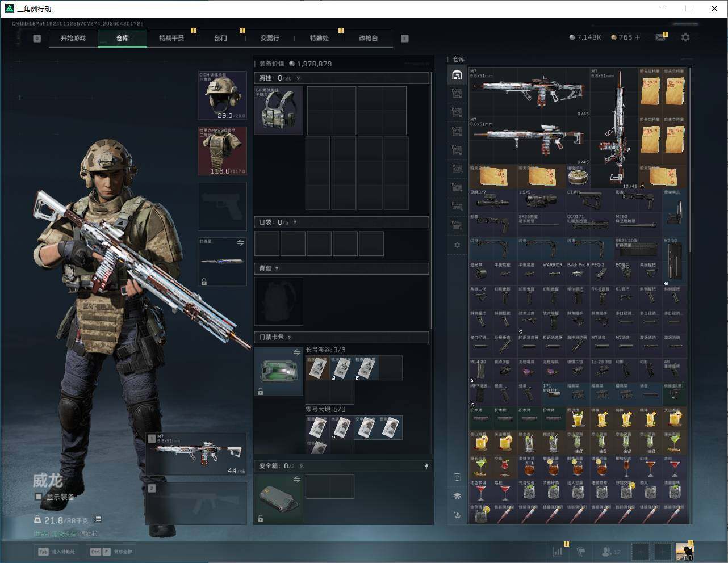The width and height of the screenshot is (728, 563).
Task: Click the profile card icon below warehouse sidebar
Action: (457, 477)
